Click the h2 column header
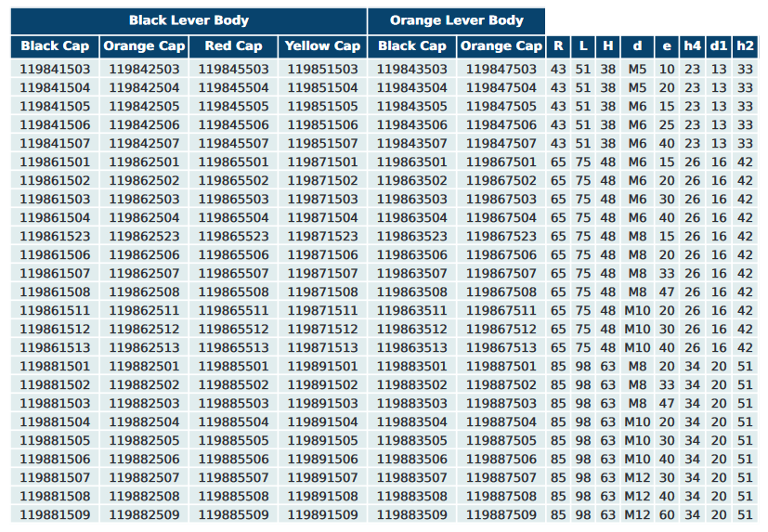Image resolution: width=768 pixels, height=532 pixels. tap(745, 46)
